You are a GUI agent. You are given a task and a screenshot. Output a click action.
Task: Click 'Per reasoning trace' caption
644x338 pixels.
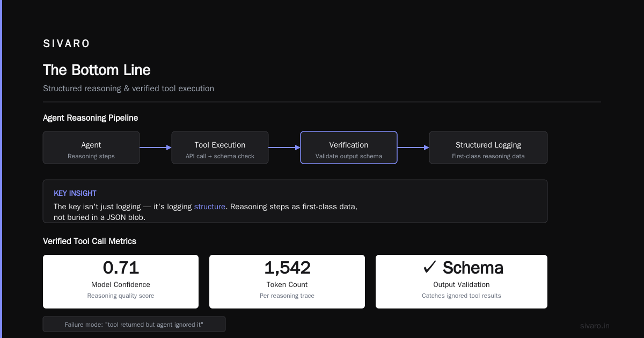[x=287, y=296]
